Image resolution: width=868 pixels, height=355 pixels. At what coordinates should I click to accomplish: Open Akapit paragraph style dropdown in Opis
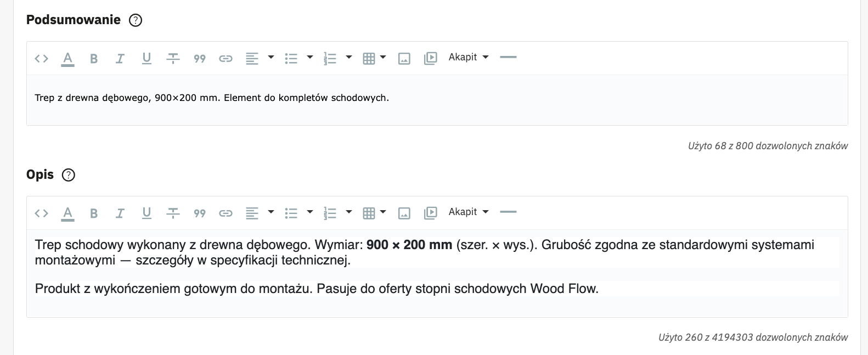click(x=469, y=212)
